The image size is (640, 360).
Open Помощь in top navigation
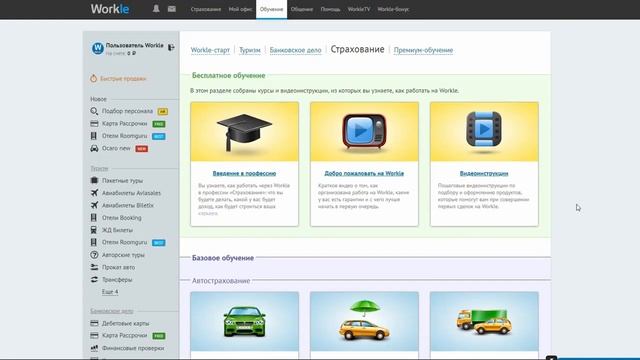pyautogui.click(x=330, y=9)
